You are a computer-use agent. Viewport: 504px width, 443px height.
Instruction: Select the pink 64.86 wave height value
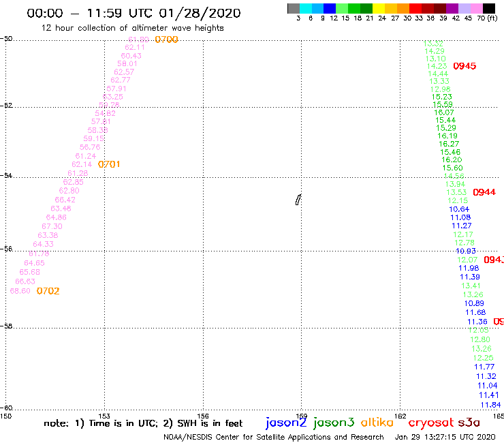(x=57, y=217)
